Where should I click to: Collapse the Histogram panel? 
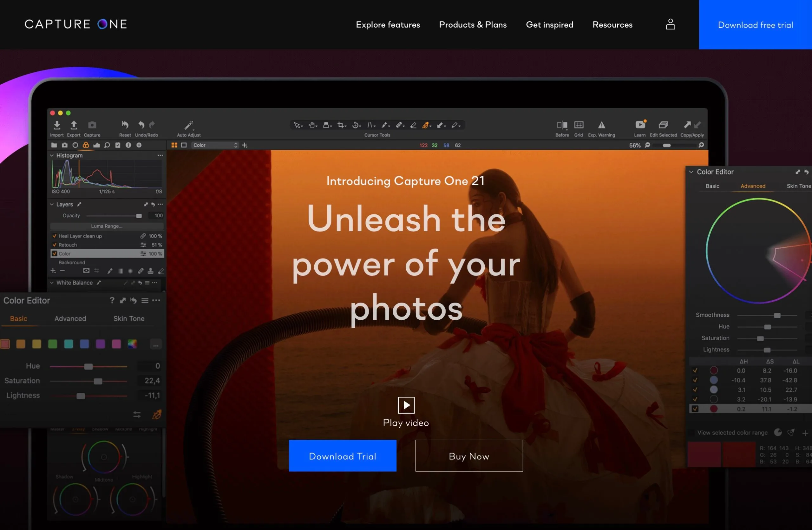(52, 155)
